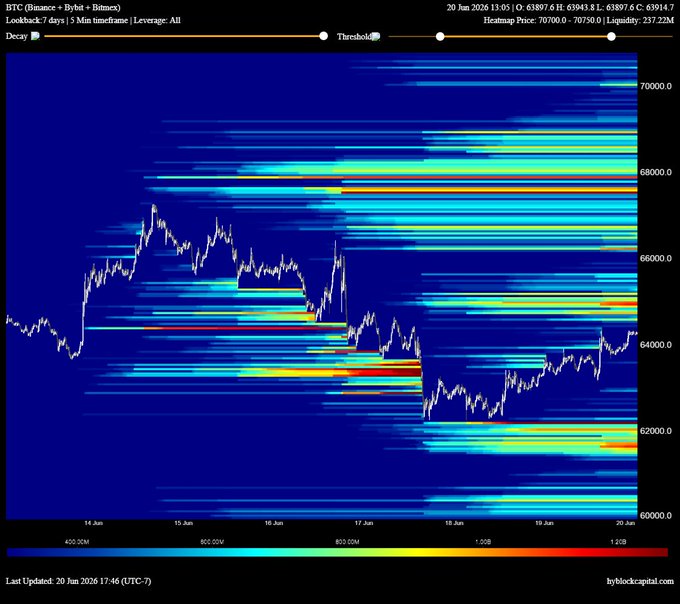The height and width of the screenshot is (604, 680).
Task: Click the 60000.0 price axis label
Action: (x=656, y=515)
